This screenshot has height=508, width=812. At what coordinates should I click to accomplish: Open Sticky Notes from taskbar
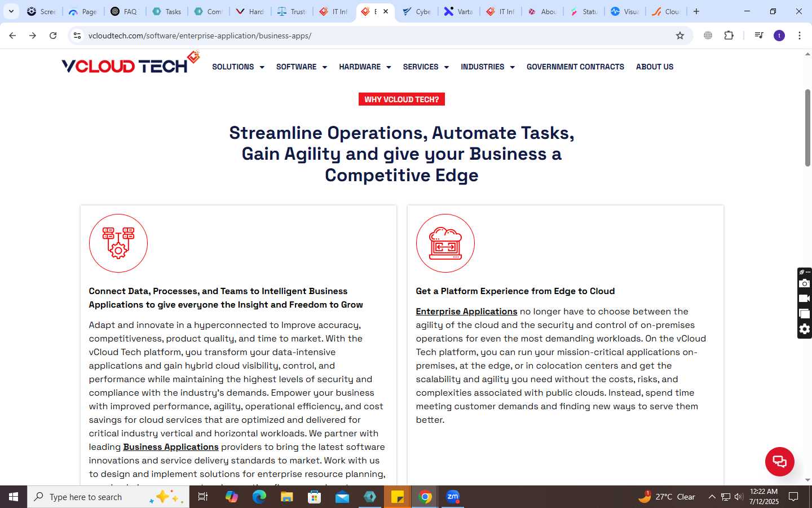(x=398, y=497)
